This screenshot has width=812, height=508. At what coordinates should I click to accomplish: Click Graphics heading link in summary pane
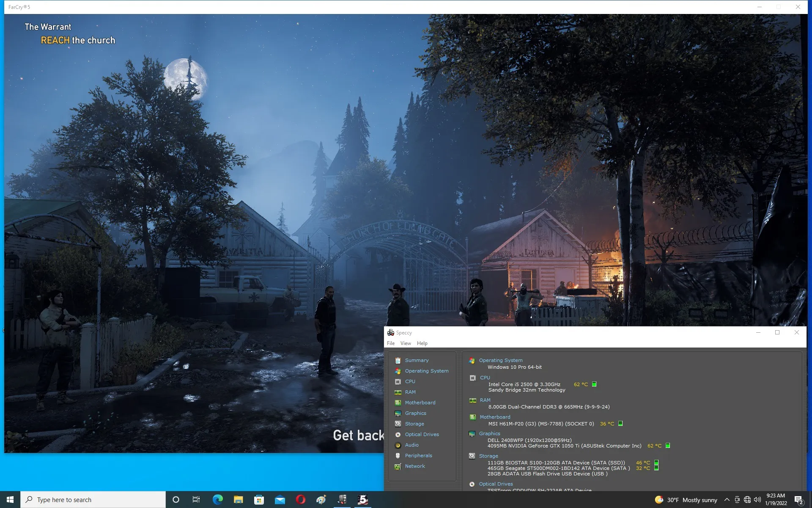coord(489,433)
